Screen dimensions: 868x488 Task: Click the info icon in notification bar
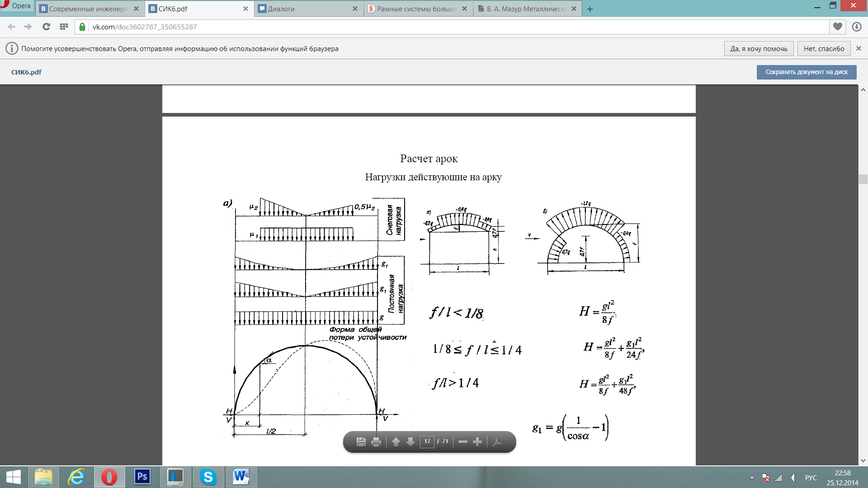pos(12,48)
